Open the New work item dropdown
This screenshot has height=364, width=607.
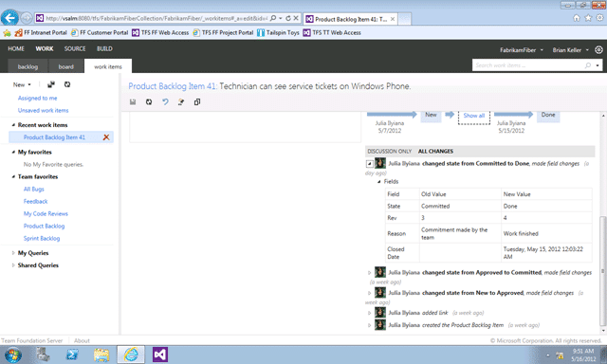pos(22,84)
